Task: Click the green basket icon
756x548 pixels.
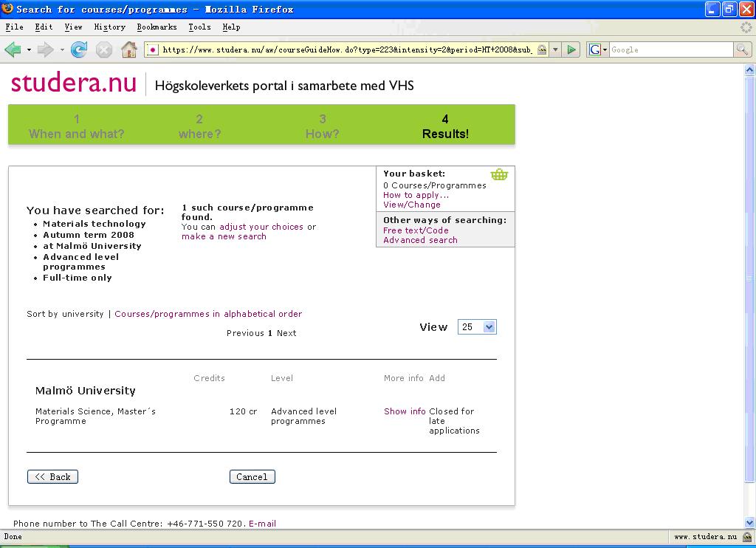Action: tap(499, 174)
